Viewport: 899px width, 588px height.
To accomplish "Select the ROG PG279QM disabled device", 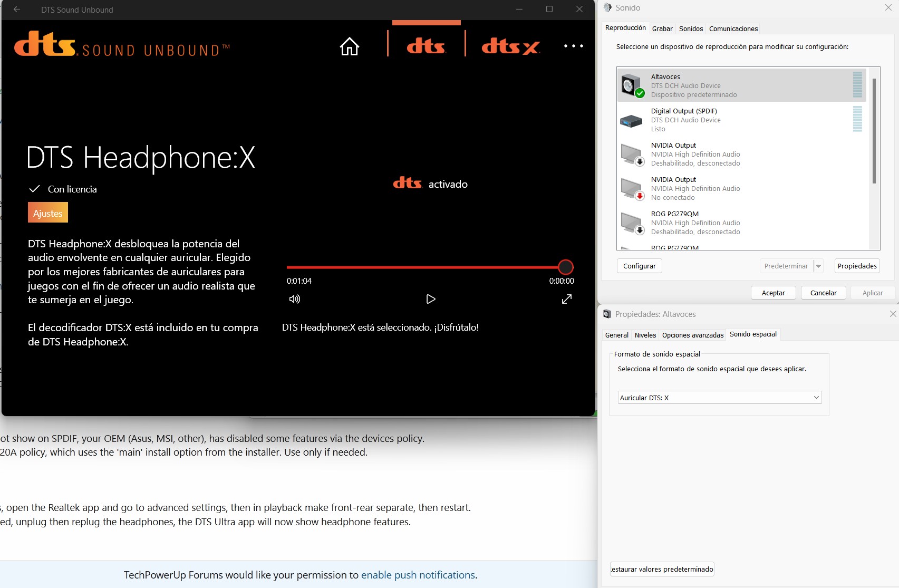I will 742,223.
